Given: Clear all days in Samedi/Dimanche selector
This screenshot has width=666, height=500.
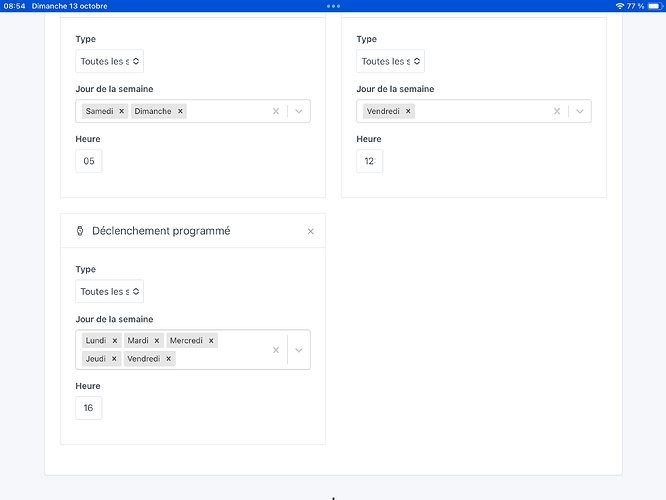Looking at the screenshot, I should point(276,111).
